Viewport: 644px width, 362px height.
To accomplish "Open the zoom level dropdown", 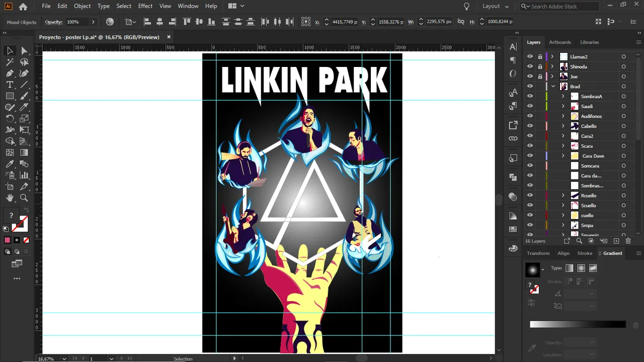I will pos(64,359).
